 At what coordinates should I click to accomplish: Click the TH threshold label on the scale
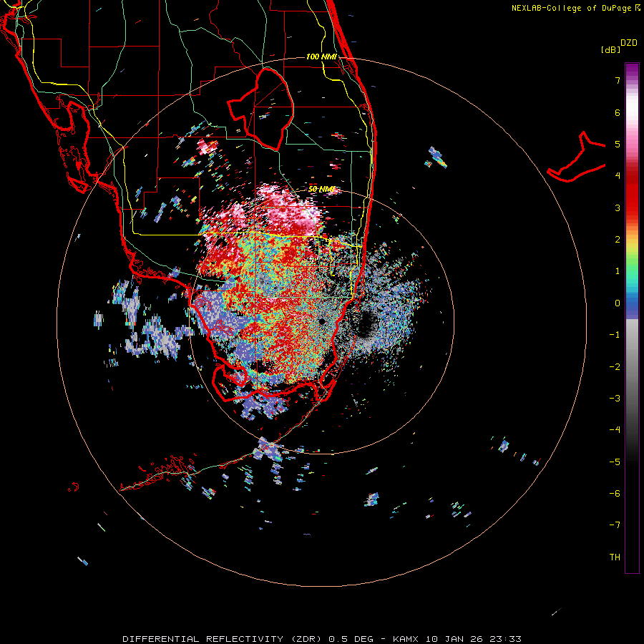[x=615, y=557]
